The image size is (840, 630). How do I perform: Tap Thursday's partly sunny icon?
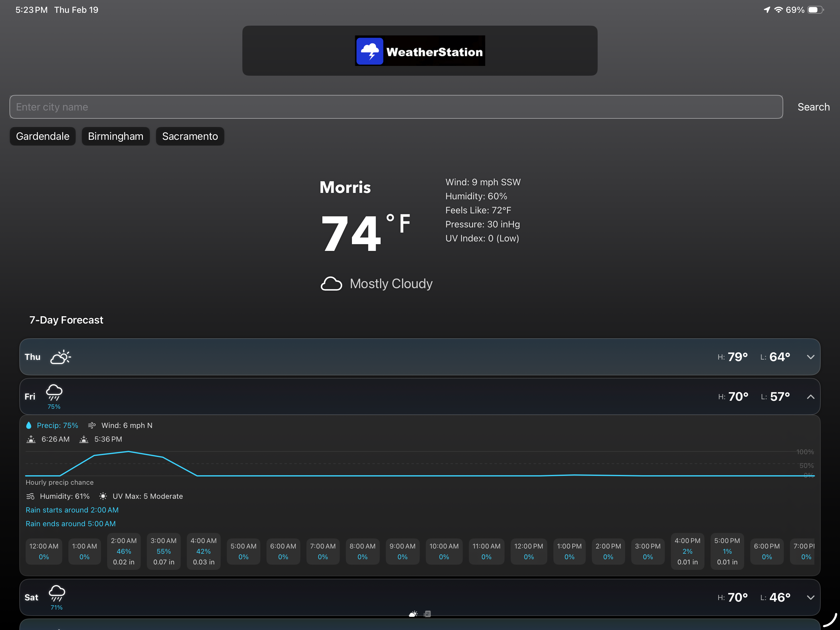[61, 357]
